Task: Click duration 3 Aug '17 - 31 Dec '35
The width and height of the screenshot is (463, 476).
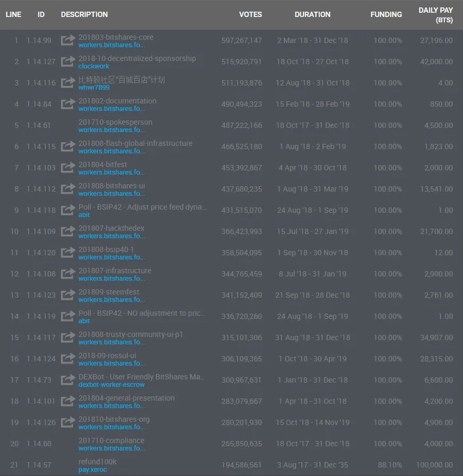Action: tap(312, 465)
